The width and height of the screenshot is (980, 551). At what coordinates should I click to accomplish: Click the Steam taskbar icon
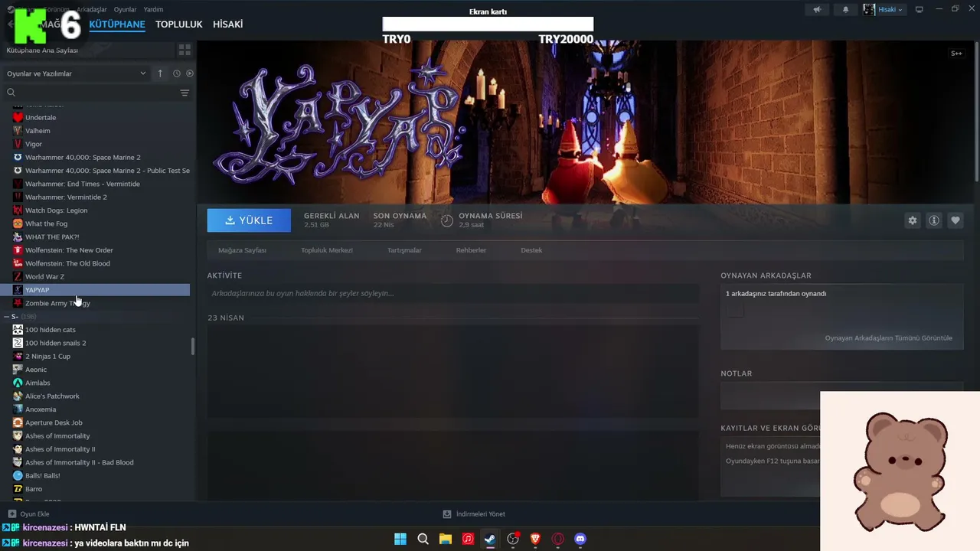(x=490, y=539)
